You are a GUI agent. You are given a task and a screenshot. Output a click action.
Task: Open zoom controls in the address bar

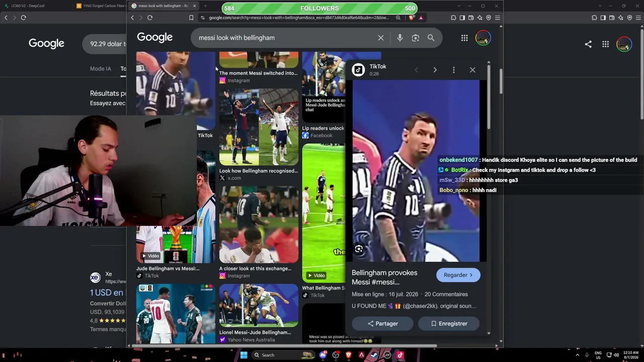(x=398, y=18)
